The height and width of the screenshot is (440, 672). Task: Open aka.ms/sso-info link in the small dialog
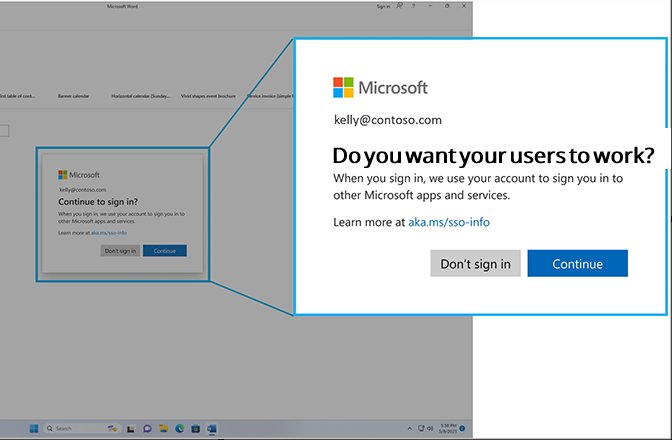tap(109, 233)
